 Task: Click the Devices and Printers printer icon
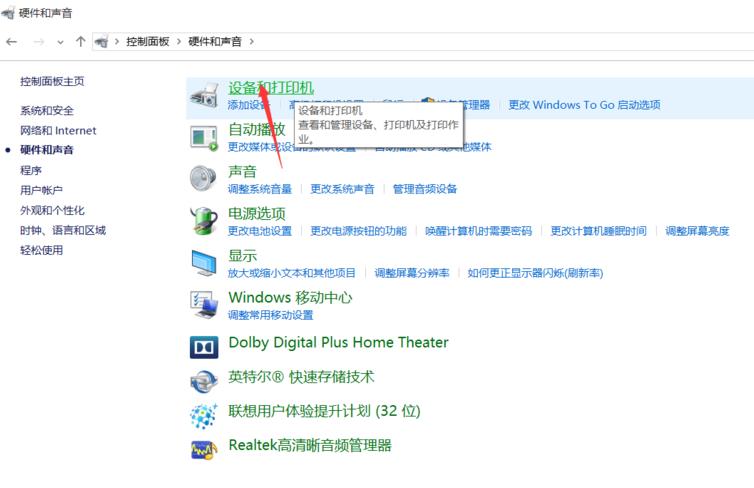click(x=204, y=95)
